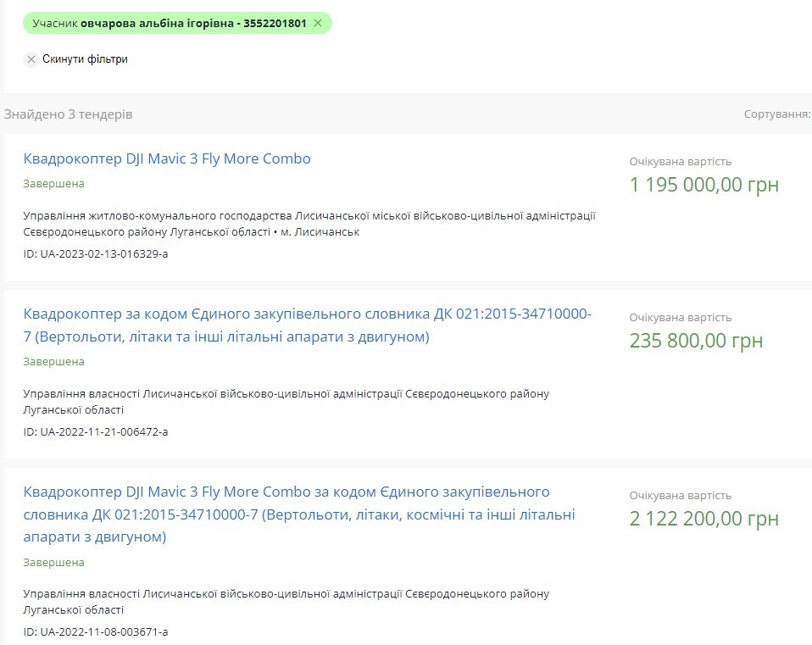Viewport: 812px width, 645px height.
Task: Open tender Квадрокоптер за кодом Єдиного закупівельного словника
Action: pos(307,325)
